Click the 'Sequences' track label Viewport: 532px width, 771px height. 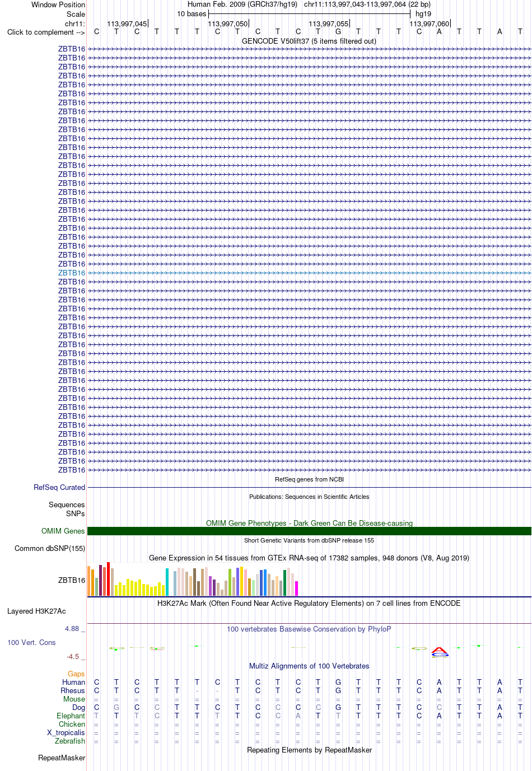point(67,504)
